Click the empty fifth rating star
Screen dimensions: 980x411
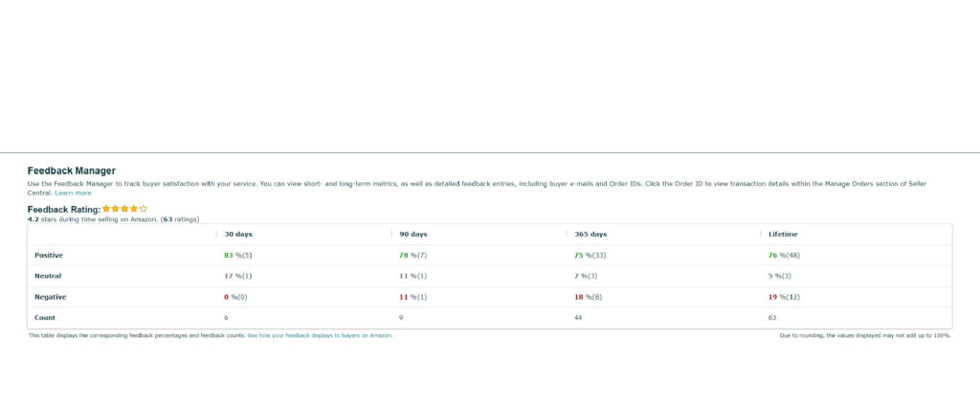click(144, 208)
